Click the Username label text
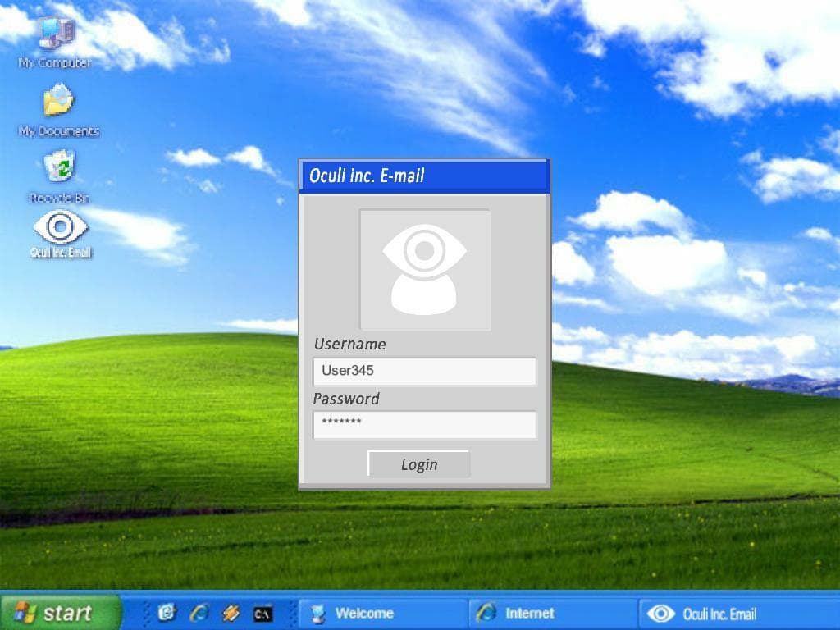 [349, 344]
